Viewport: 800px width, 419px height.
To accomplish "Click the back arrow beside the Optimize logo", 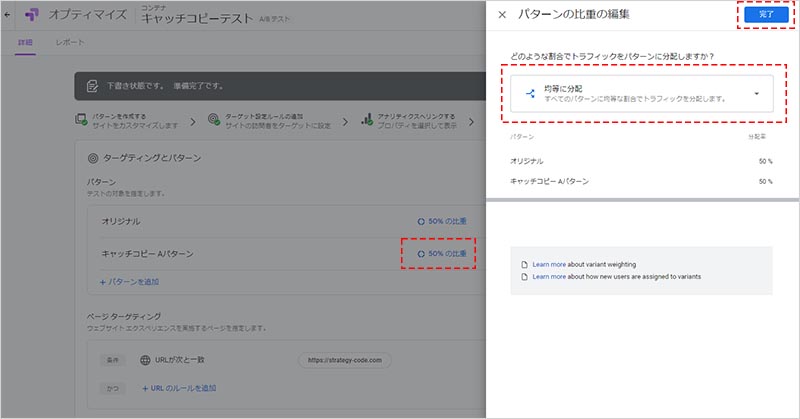I will (x=8, y=16).
